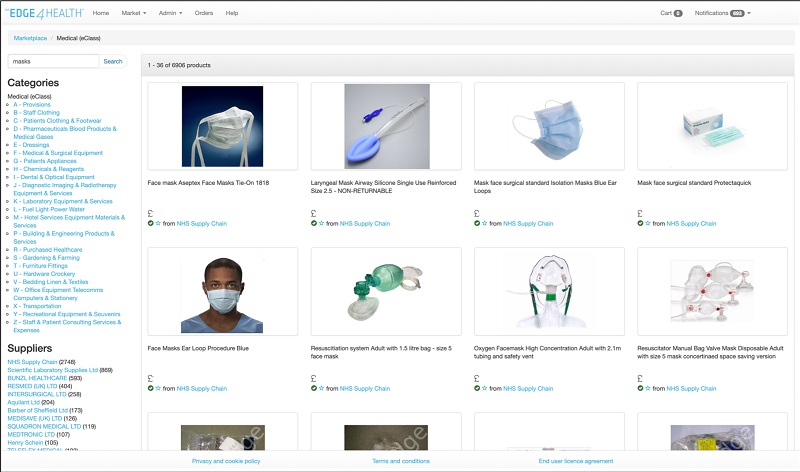Select category F - Medical & Surgical Equipment

[x=58, y=153]
